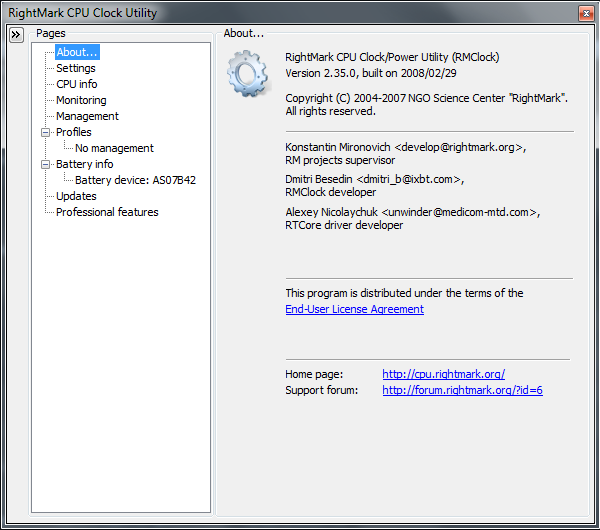Collapse the Battery info tree node

tap(46, 165)
